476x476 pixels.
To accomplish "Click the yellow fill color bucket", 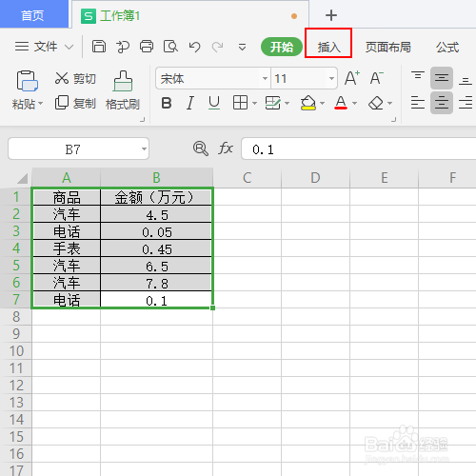I will coord(308,103).
